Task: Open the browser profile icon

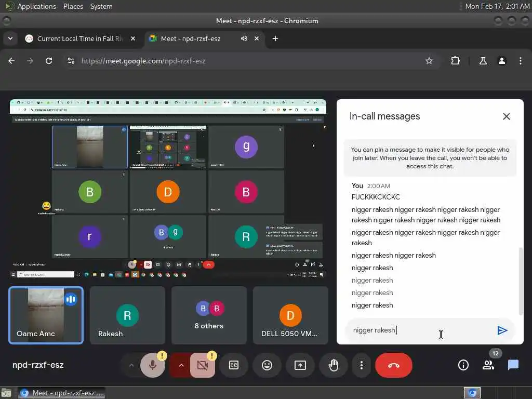Action: (x=502, y=61)
